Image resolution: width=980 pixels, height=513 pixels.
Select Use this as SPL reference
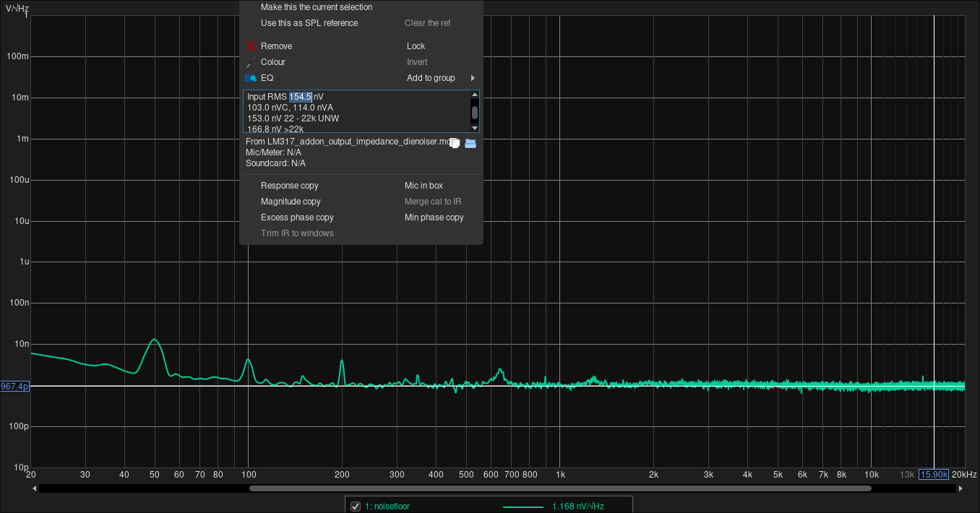coord(309,23)
